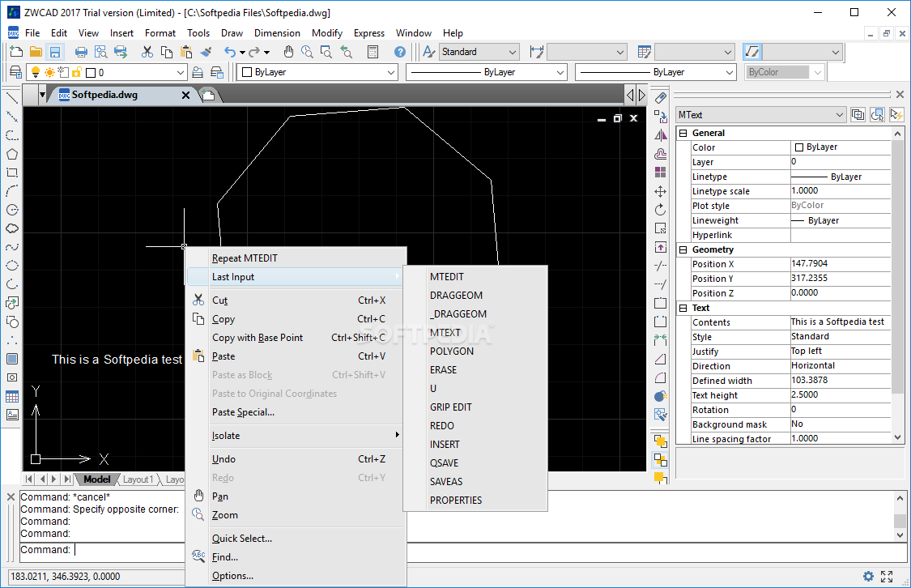Switch to the Layout1 tab

[x=138, y=479]
